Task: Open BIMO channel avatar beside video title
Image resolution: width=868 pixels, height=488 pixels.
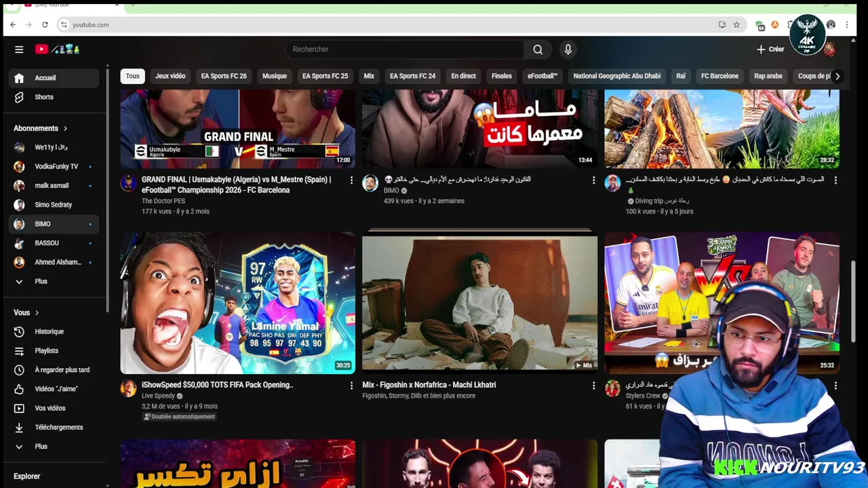Action: pyautogui.click(x=370, y=183)
